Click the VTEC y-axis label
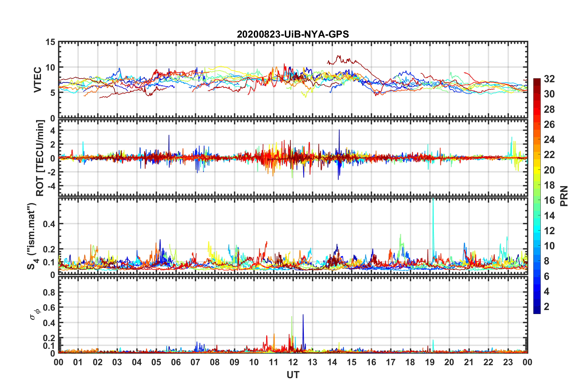Viewport: 586px width, 392px height. pyautogui.click(x=38, y=80)
